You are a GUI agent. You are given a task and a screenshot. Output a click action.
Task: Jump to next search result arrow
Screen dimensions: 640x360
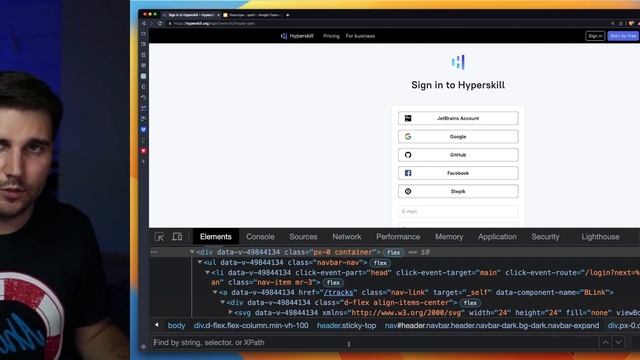[x=619, y=342]
